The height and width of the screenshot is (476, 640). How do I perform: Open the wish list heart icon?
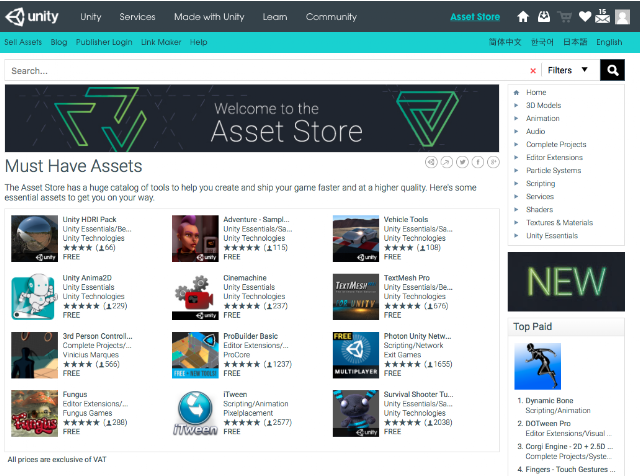[x=584, y=17]
